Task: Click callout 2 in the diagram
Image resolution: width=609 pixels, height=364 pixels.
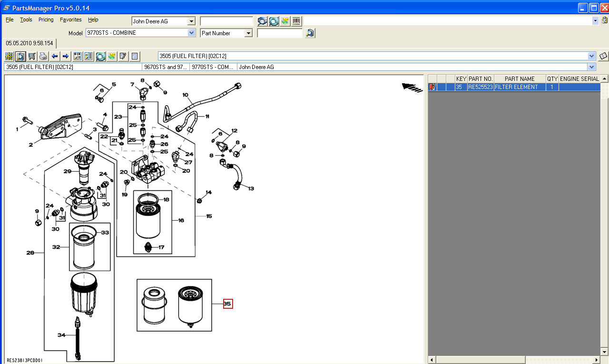Action: pos(30,145)
